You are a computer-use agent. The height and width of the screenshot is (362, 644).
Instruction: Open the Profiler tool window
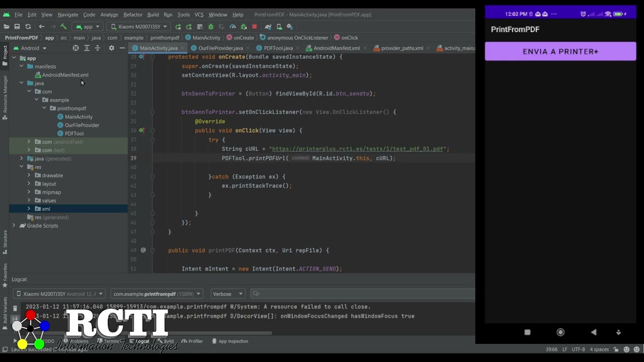point(192,341)
